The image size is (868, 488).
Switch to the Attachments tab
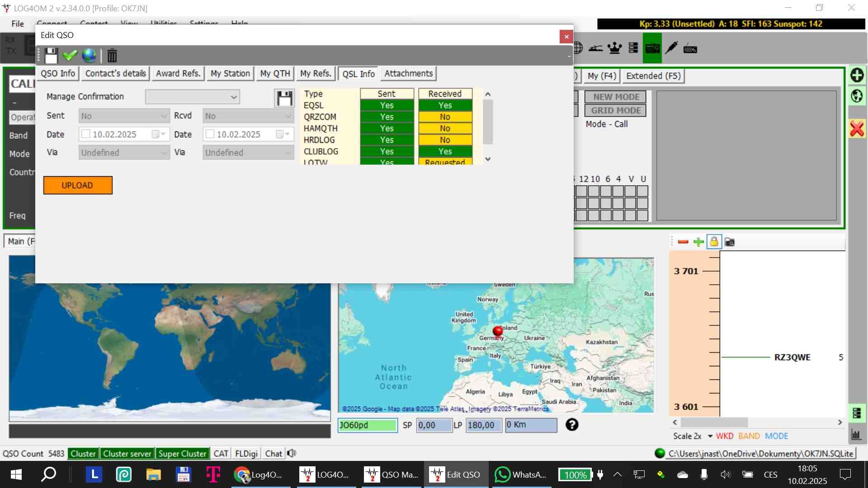pos(408,74)
